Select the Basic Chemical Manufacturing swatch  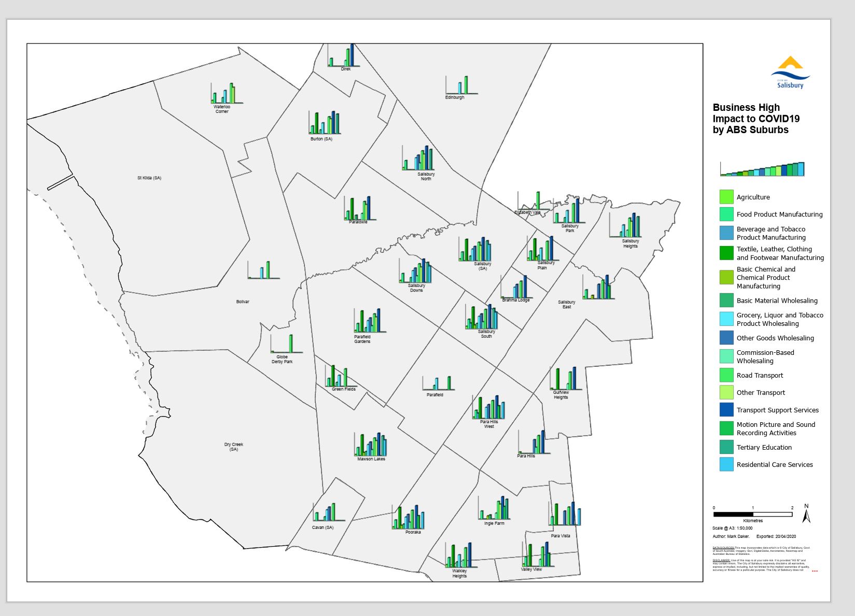[x=726, y=277]
